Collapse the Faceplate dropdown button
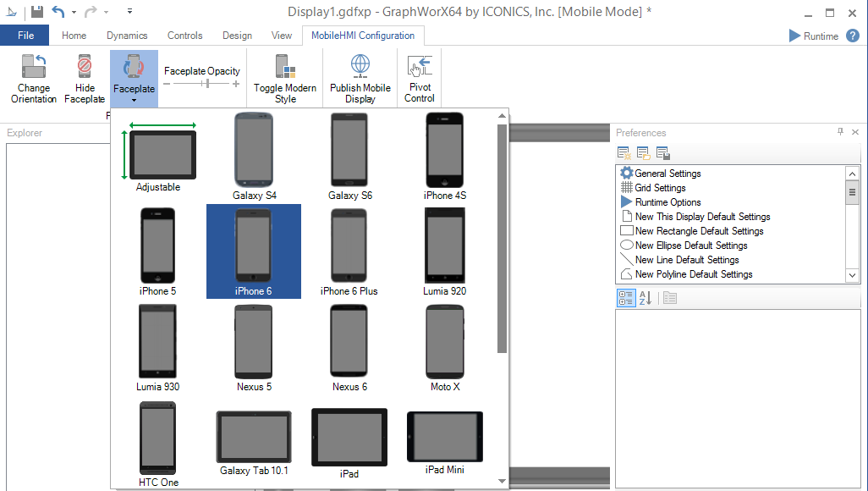Viewport: 868px width, 491px height. (134, 79)
